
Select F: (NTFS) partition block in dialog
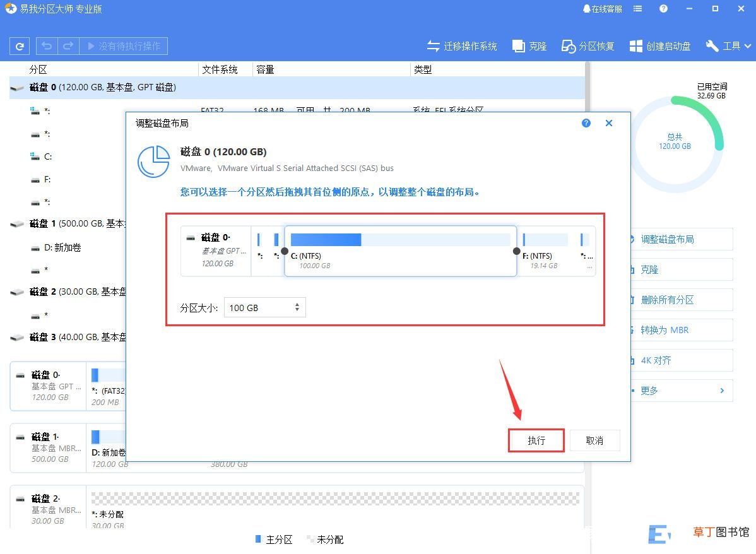coord(546,251)
